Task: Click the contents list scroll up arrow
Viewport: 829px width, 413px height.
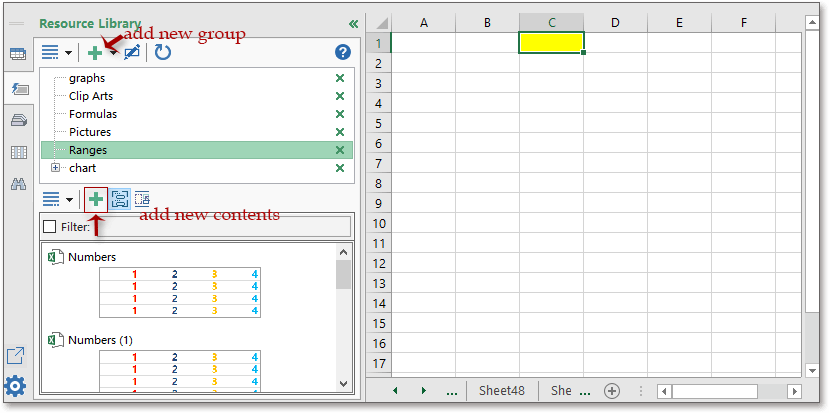Action: tap(343, 252)
